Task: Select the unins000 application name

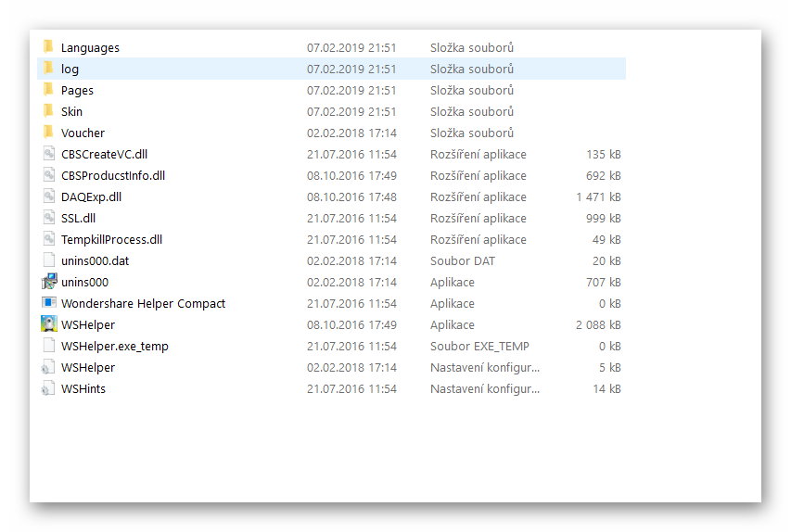Action: coord(84,283)
